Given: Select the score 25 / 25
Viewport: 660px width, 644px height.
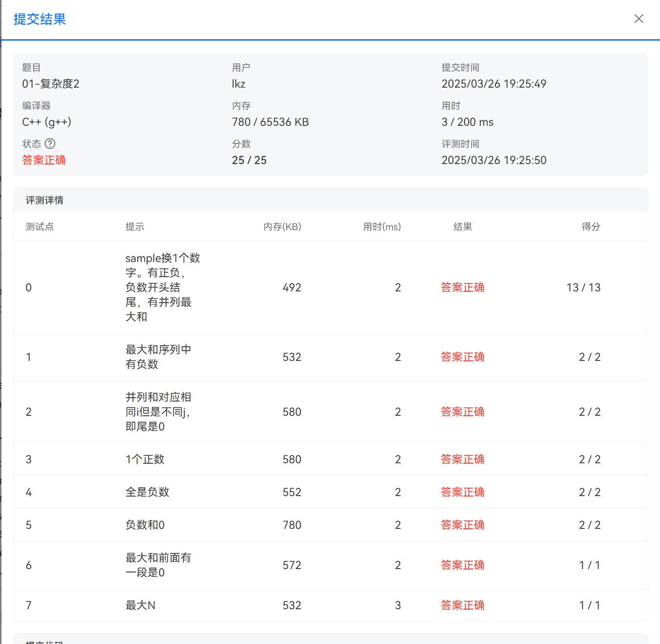Looking at the screenshot, I should [x=249, y=160].
